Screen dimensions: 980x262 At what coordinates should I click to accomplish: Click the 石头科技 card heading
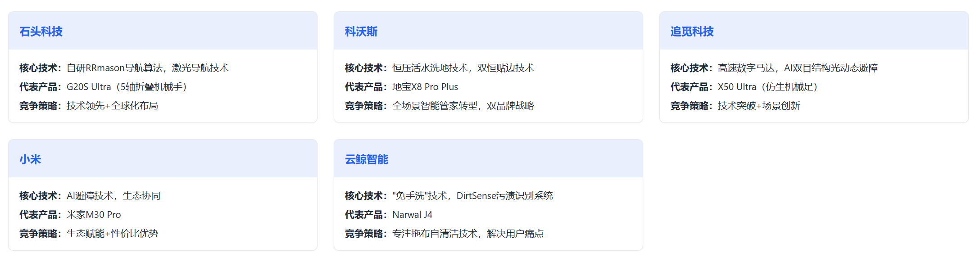[41, 32]
